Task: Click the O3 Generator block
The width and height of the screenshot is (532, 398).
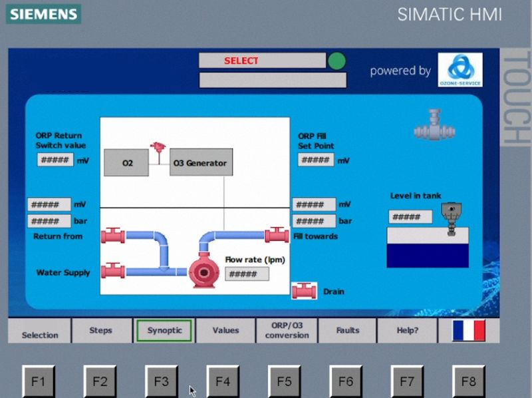Action: [x=201, y=162]
